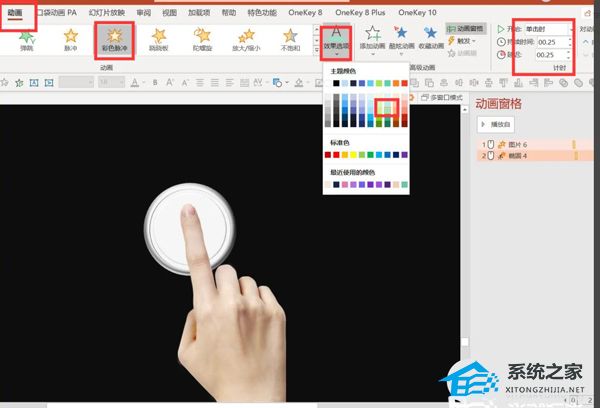Decrease the 延迟 delay spinner down arrow

(568, 58)
